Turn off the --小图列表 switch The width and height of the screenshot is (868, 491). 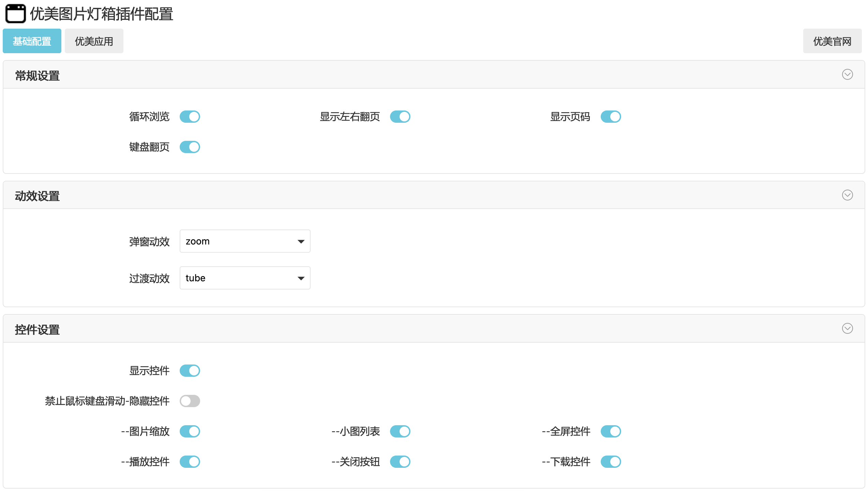(x=400, y=431)
